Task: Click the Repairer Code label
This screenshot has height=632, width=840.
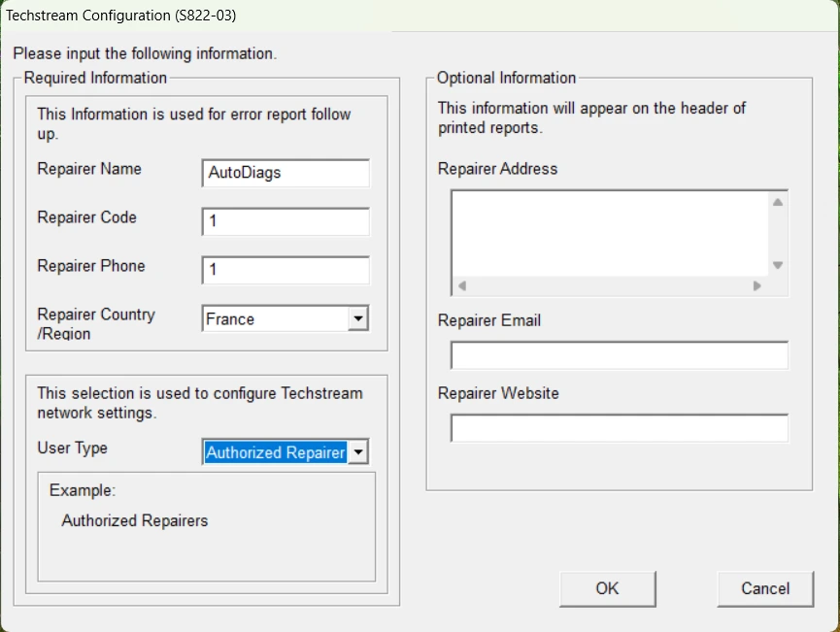Action: pyautogui.click(x=86, y=217)
